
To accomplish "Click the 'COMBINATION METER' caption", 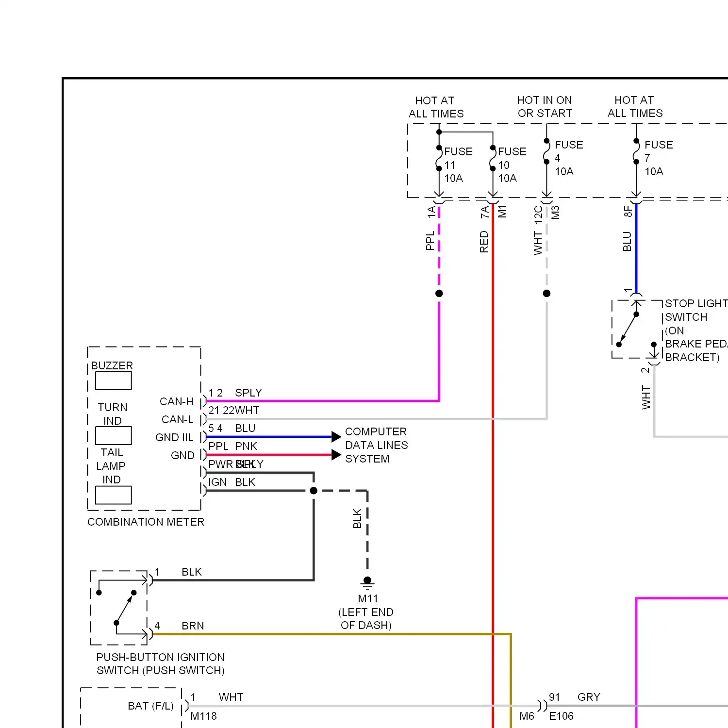I will [146, 522].
